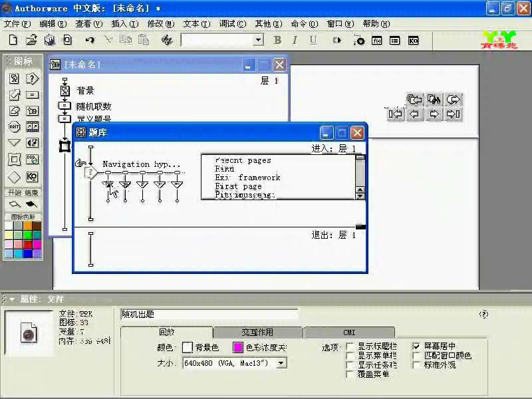
Task: Select the Digital Movie icon in palette
Action: pos(32,126)
